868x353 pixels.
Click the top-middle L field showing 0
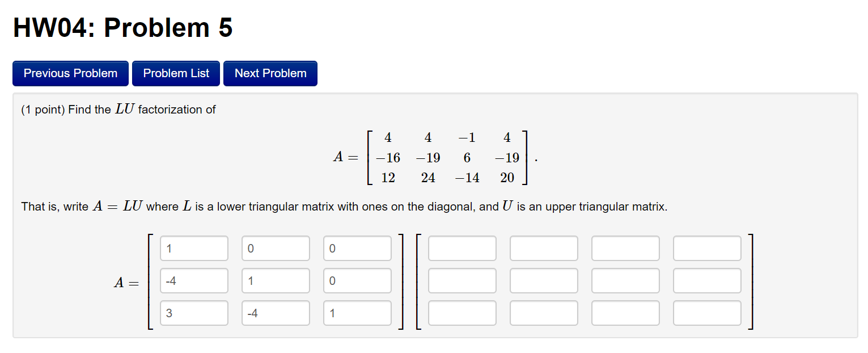pyautogui.click(x=276, y=248)
